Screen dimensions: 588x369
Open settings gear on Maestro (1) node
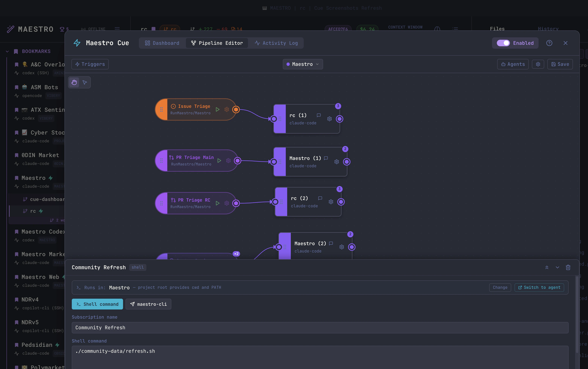[337, 162]
